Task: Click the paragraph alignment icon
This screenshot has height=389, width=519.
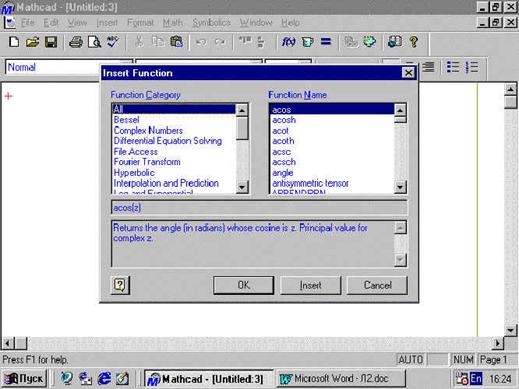Action: click(429, 67)
